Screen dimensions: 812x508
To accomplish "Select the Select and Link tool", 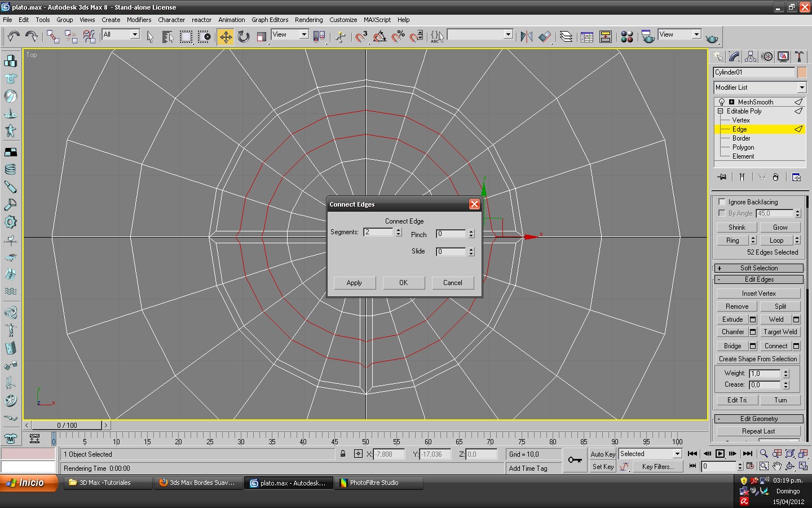I will [x=53, y=37].
